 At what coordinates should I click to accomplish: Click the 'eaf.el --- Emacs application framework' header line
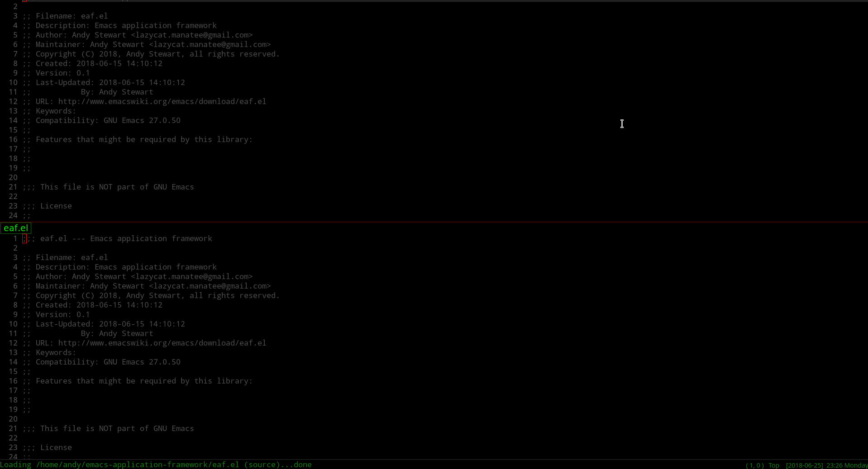coord(117,238)
